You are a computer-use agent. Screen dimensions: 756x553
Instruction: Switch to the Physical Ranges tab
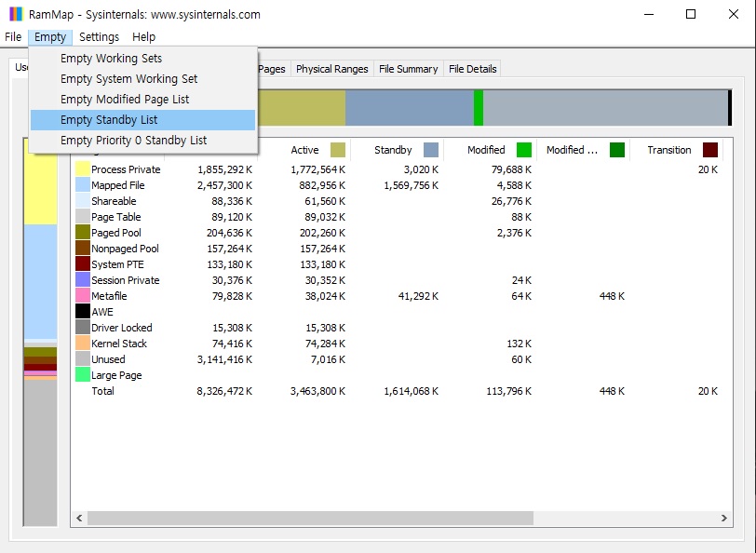click(331, 69)
